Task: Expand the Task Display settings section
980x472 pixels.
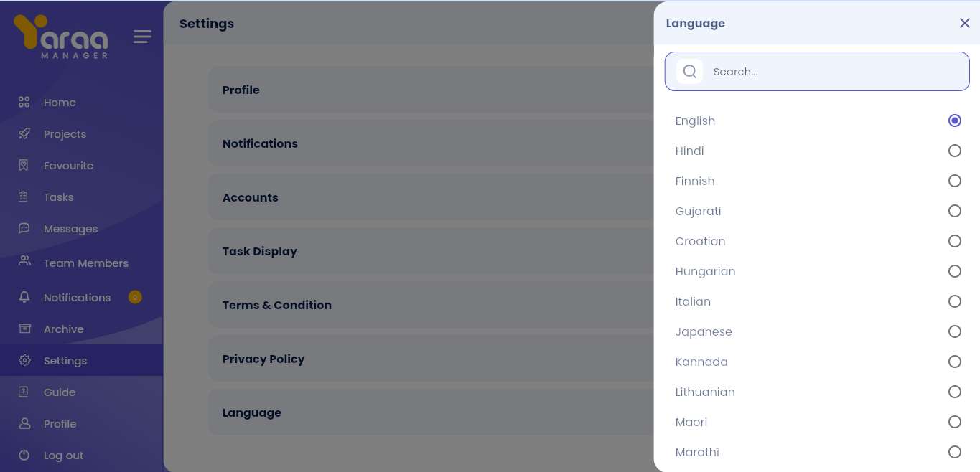Action: pos(431,251)
